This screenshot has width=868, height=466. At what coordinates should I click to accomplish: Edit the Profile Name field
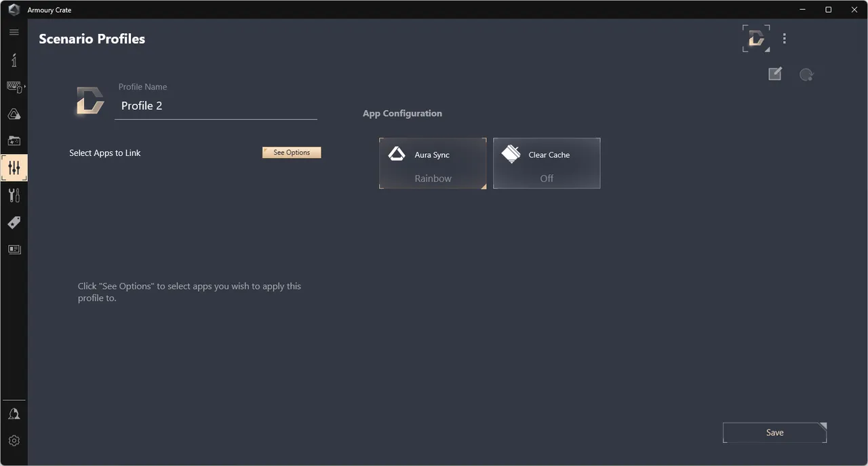tap(216, 106)
